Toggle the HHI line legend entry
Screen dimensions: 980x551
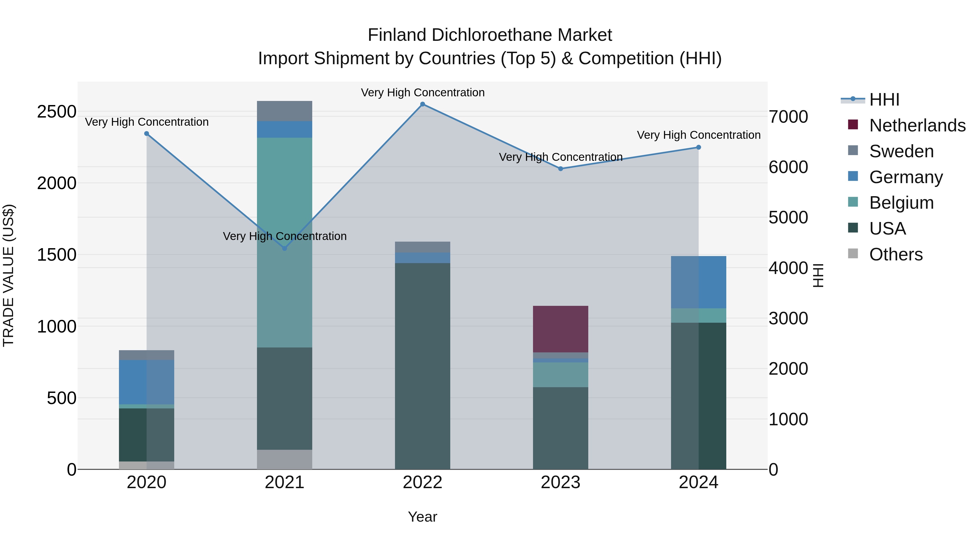point(870,100)
